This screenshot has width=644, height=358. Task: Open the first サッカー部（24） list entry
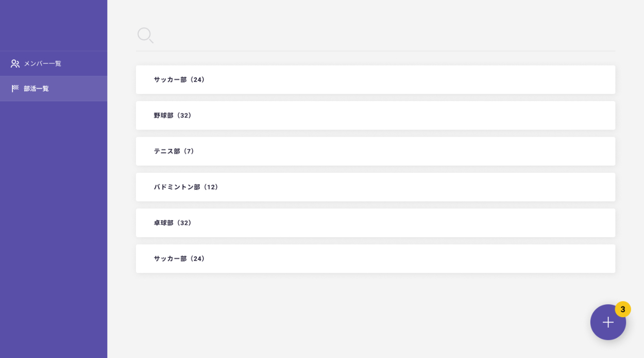[x=375, y=79]
